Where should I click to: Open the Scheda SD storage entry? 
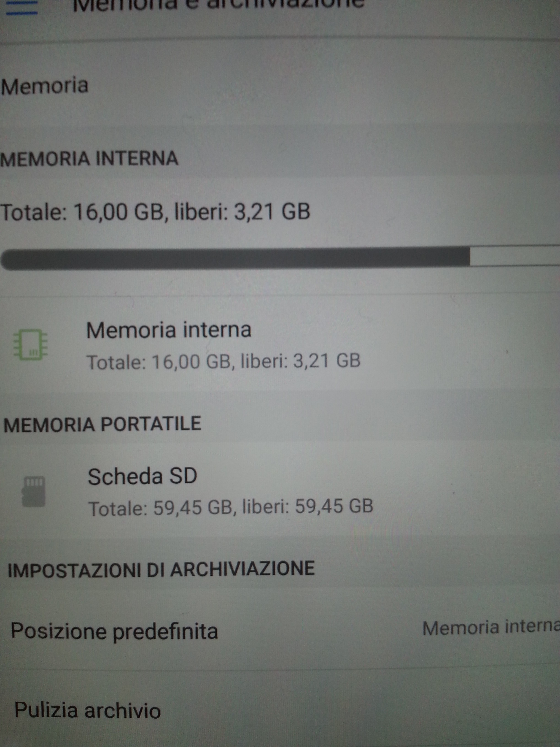point(280,491)
